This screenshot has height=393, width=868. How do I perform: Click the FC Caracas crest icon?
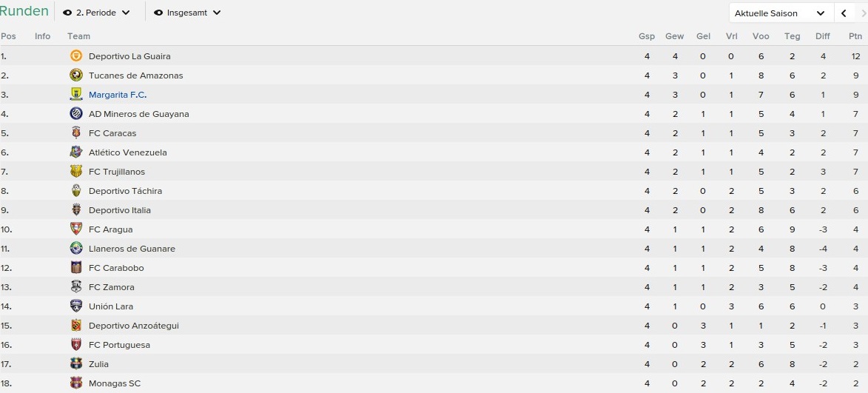76,132
